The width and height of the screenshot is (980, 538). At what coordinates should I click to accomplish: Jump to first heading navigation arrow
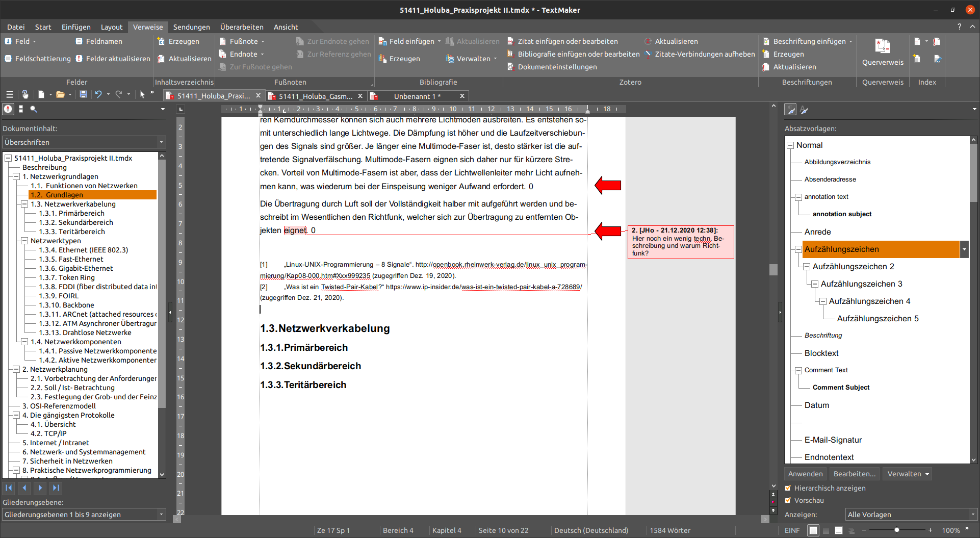point(9,488)
